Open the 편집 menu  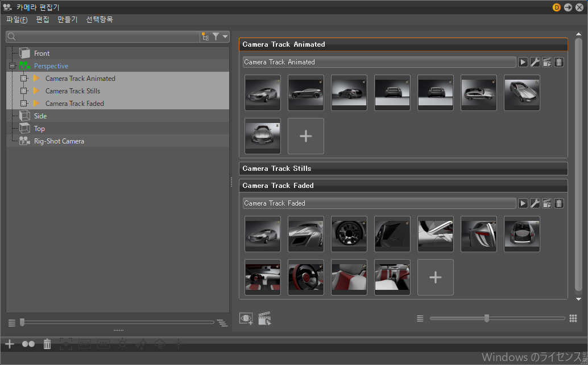pos(43,19)
